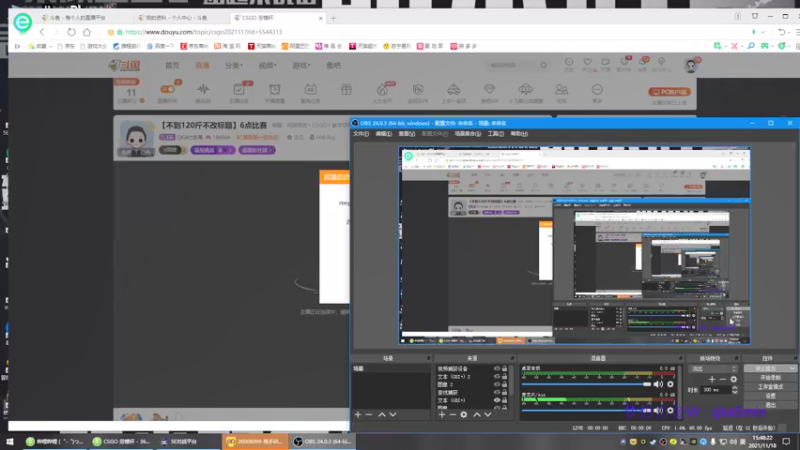
Task: Click the Douyu search magnifier icon
Action: pyautogui.click(x=543, y=65)
